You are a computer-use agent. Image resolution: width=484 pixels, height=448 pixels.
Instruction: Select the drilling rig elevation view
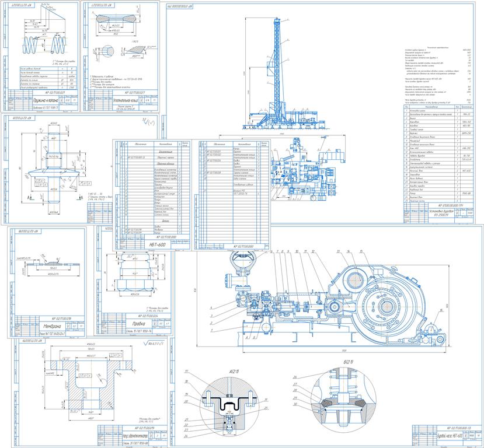click(x=285, y=75)
